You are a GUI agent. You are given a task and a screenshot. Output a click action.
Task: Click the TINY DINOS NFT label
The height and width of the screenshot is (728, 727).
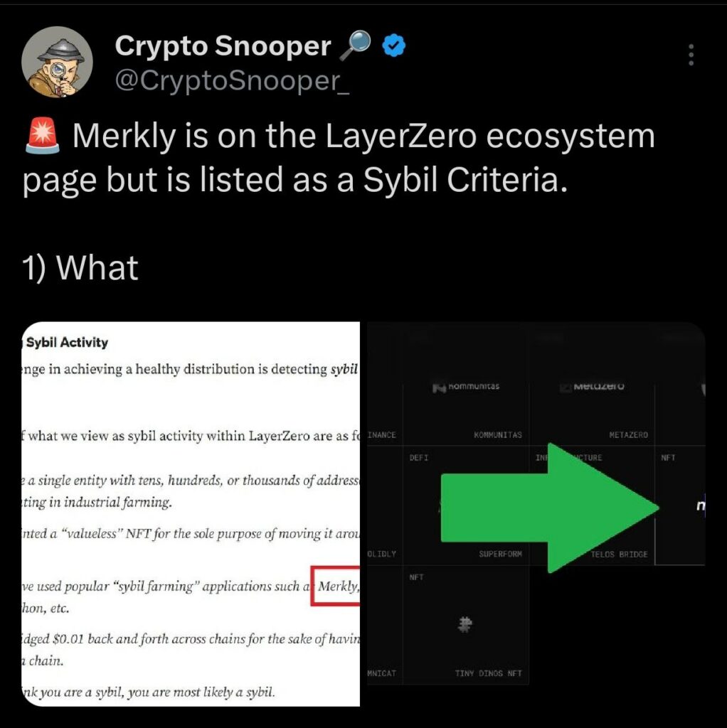coord(488,673)
